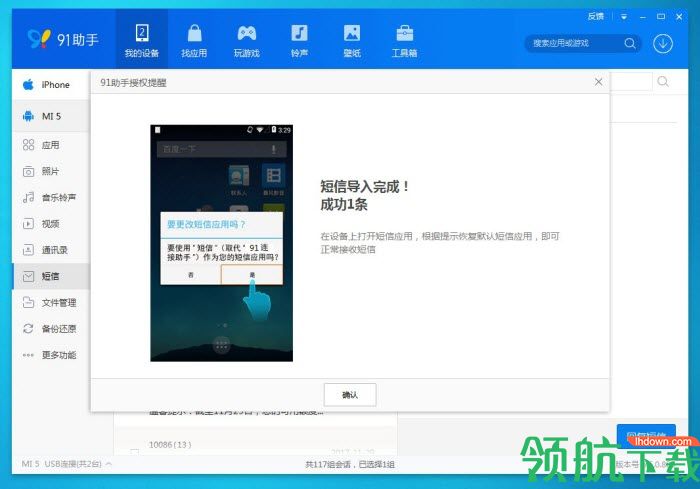Click the 短信导入完成 heading text
This screenshot has height=489, width=700.
(x=364, y=186)
